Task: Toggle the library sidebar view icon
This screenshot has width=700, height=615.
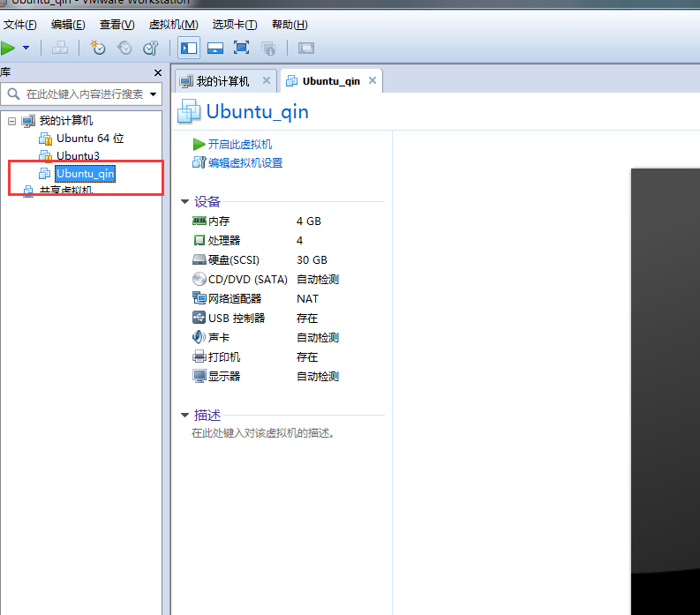Action: point(189,48)
